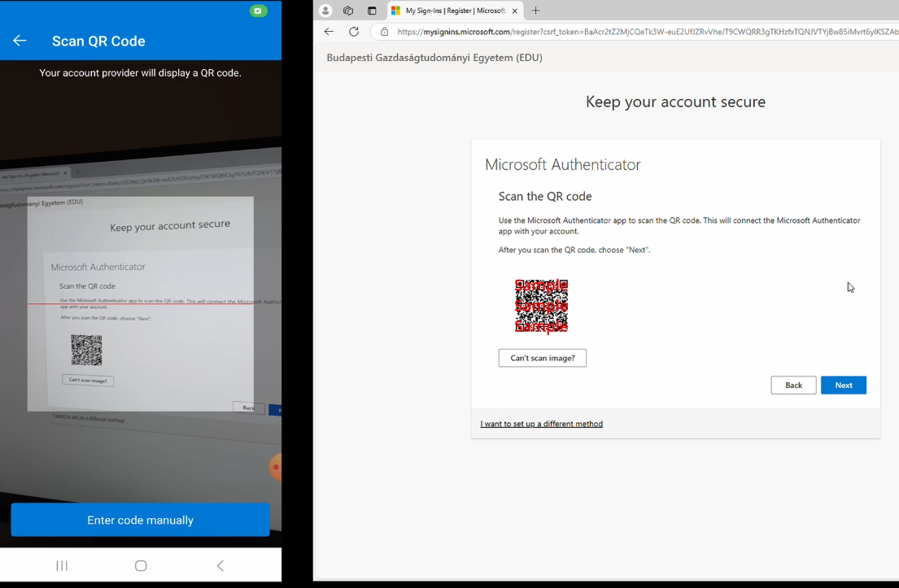Click the Keep your account secure heading
Viewport: 899px width, 588px height.
(x=675, y=102)
